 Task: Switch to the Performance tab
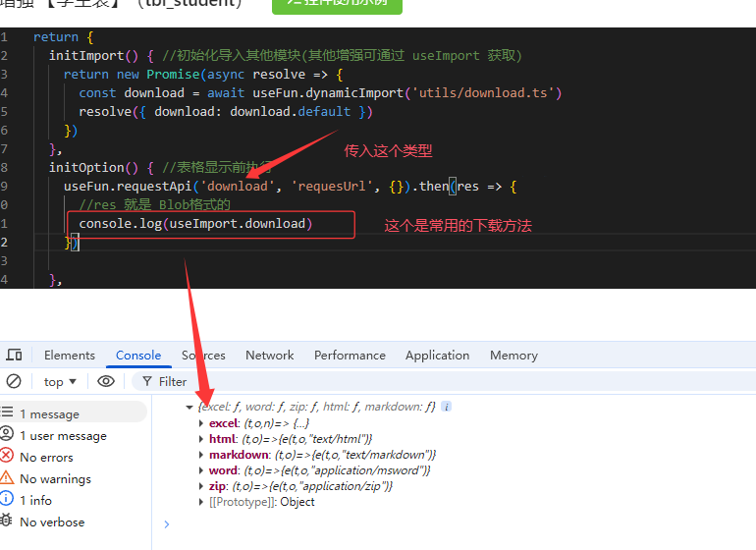click(x=350, y=356)
